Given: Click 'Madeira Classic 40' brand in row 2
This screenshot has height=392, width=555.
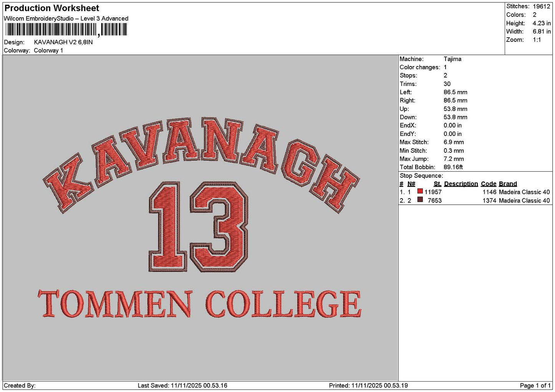Looking at the screenshot, I should 524,201.
